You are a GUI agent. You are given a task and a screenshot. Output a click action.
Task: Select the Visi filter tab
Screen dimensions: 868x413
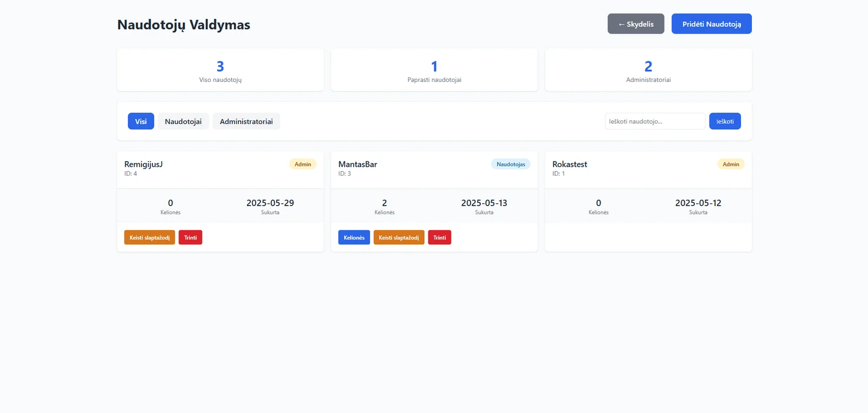(x=141, y=121)
